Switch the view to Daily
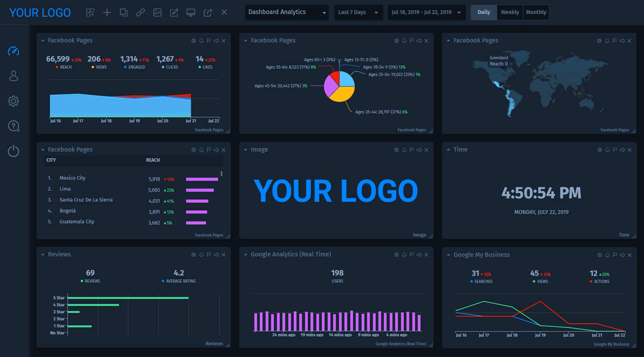The width and height of the screenshot is (644, 357). (x=484, y=12)
